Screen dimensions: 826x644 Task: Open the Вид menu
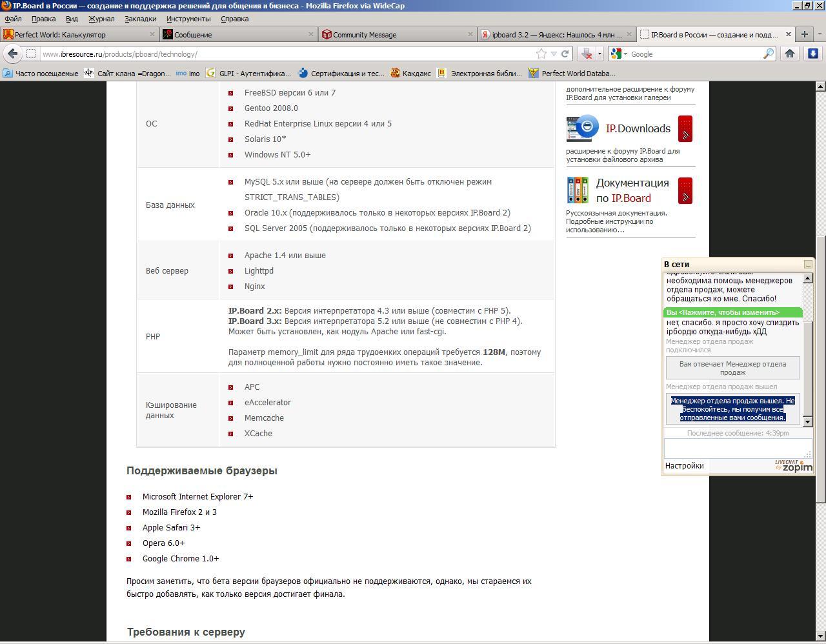coord(72,19)
